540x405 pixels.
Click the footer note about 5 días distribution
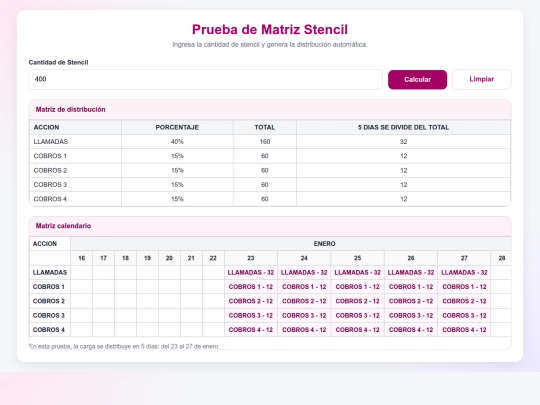(x=124, y=346)
